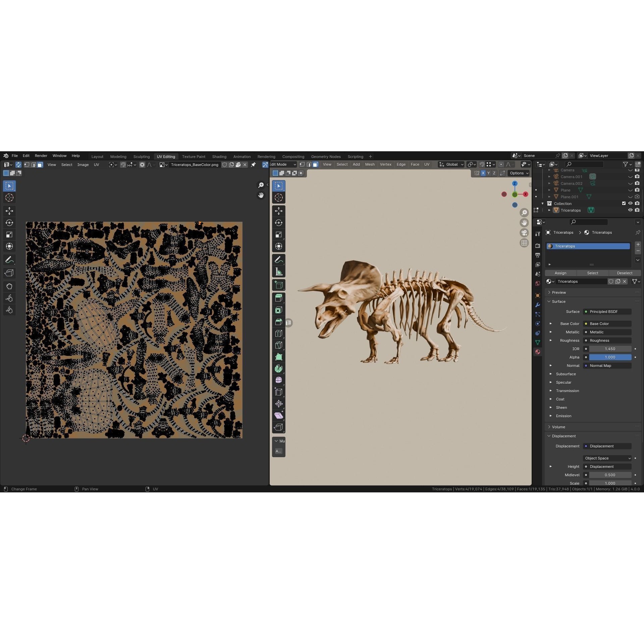Adjust the Midlevel value slider
This screenshot has height=644, width=644.
tap(610, 475)
